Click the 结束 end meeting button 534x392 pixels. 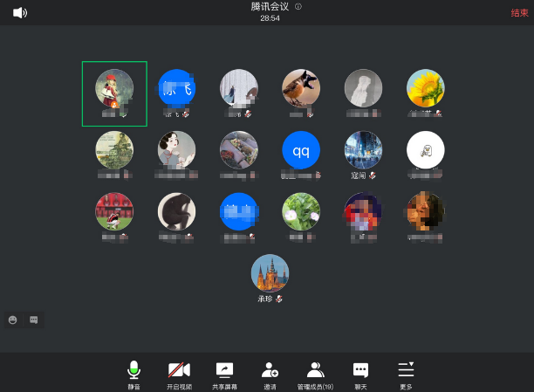pos(520,13)
